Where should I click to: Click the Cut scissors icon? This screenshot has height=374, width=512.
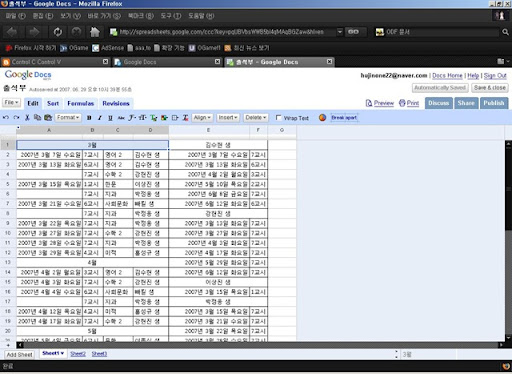(27, 118)
